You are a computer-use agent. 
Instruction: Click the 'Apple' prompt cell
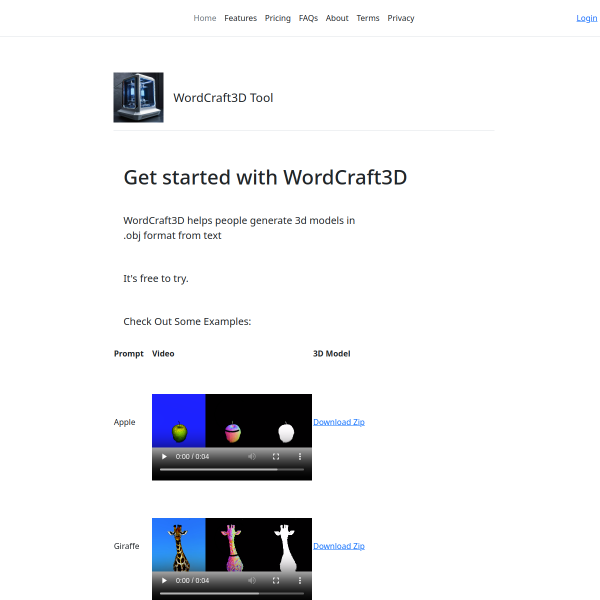(x=124, y=422)
